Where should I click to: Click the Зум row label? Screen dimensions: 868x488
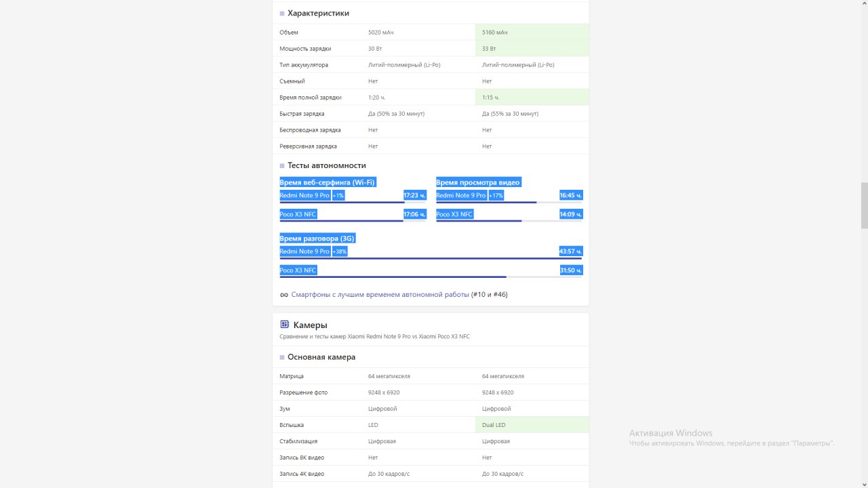coord(285,409)
